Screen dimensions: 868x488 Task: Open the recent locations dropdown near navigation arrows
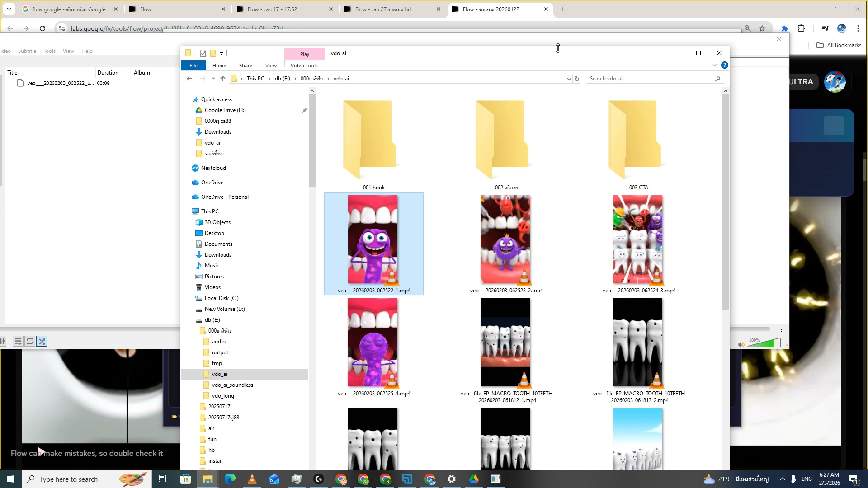click(213, 78)
